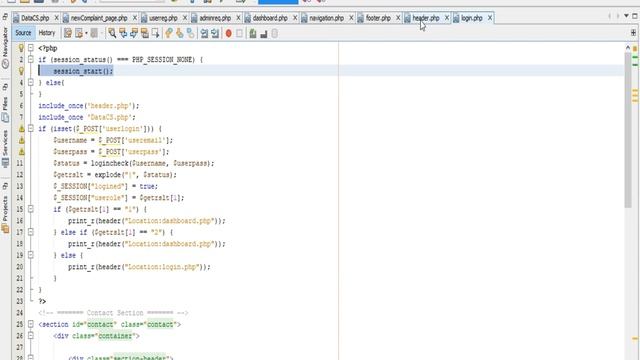Toggle Highlight Search in editor toolbar
The width and height of the screenshot is (640, 360).
pyautogui.click(x=144, y=33)
